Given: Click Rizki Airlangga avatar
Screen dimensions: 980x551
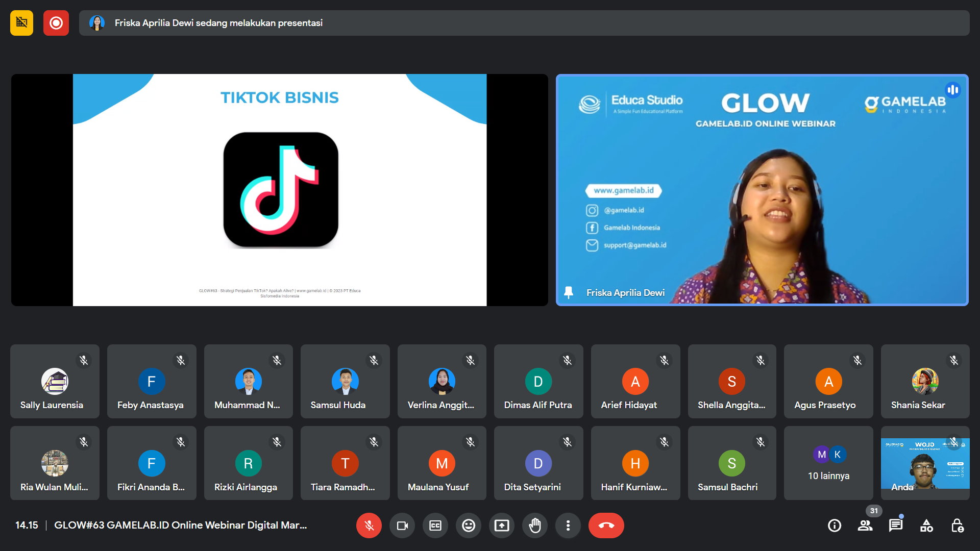Looking at the screenshot, I should (x=249, y=463).
